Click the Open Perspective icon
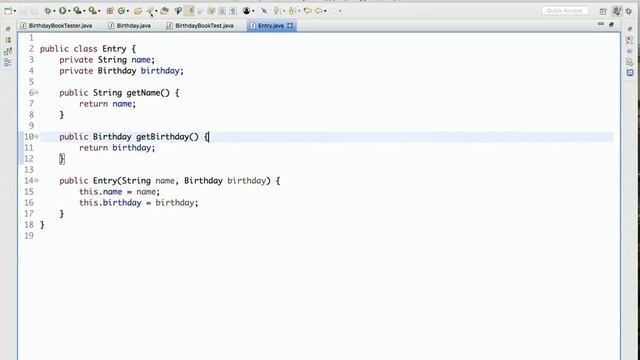Image resolution: width=640 pixels, height=360 pixels. pos(603,11)
